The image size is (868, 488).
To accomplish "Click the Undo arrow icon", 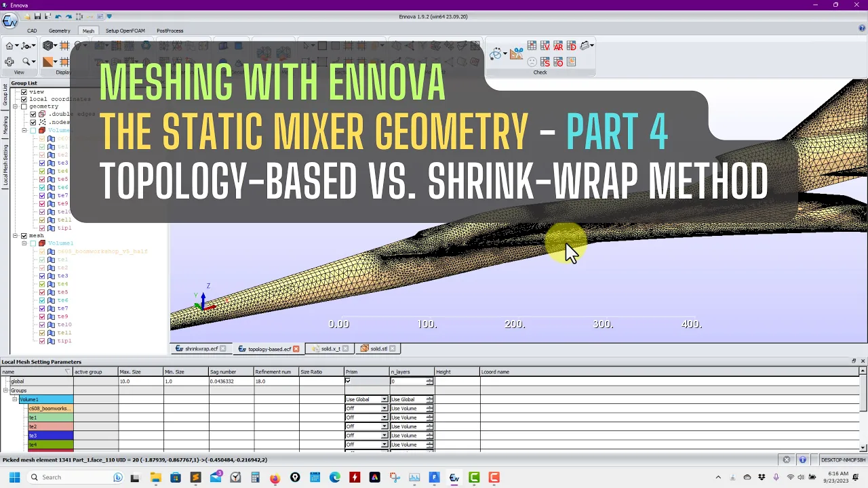I will pyautogui.click(x=58, y=16).
